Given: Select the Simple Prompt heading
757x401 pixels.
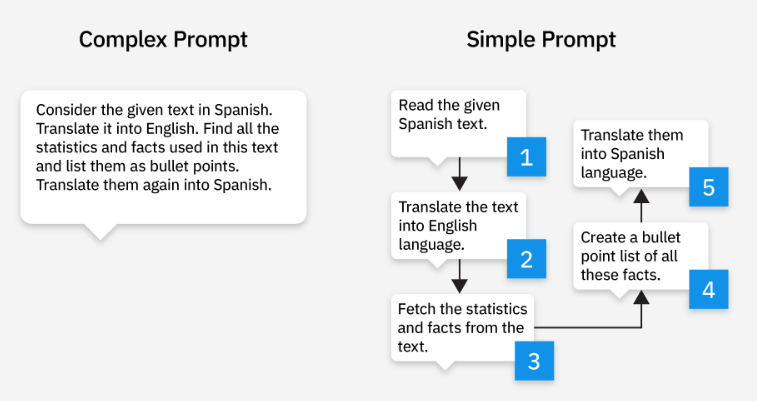Looking at the screenshot, I should [541, 40].
